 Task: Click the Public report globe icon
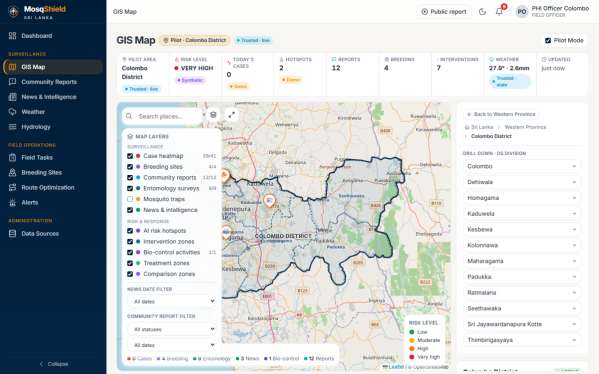tap(424, 12)
